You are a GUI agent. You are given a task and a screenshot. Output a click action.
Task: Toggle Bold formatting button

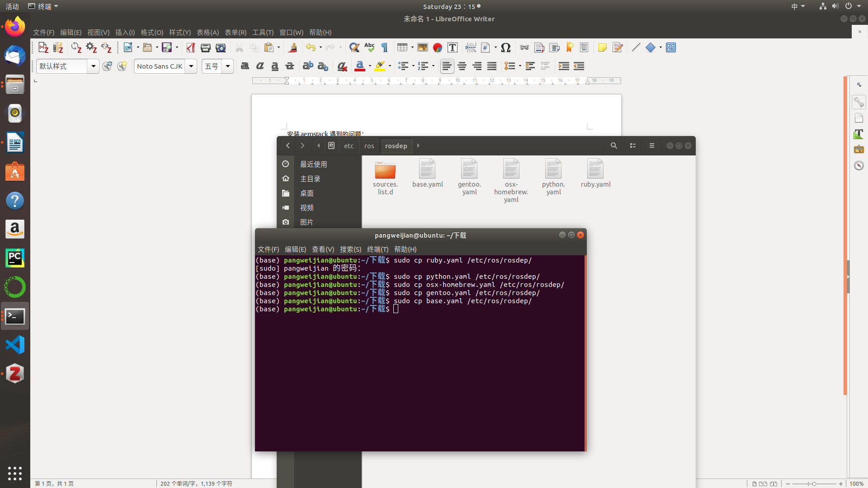tap(245, 66)
